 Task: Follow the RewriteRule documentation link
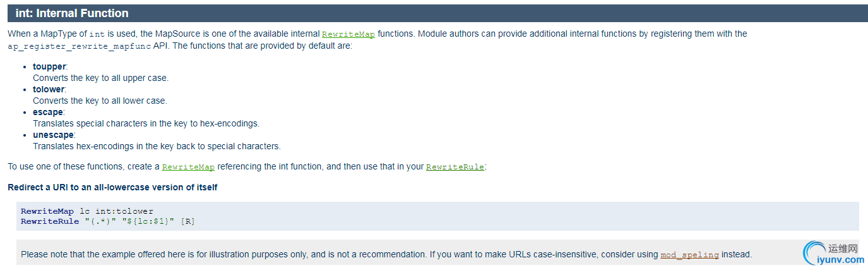pos(455,167)
